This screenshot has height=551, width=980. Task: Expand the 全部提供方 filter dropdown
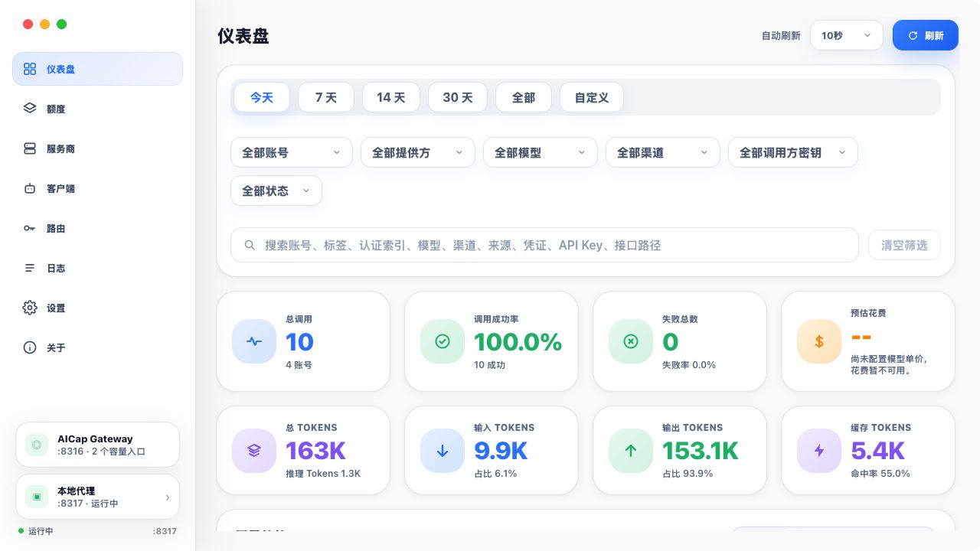[x=418, y=152]
